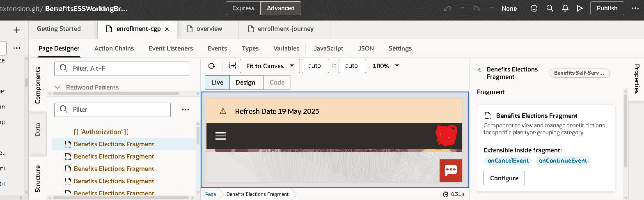Click the redo arrow icon
Screen dimensions: 644x200
tap(477, 8)
